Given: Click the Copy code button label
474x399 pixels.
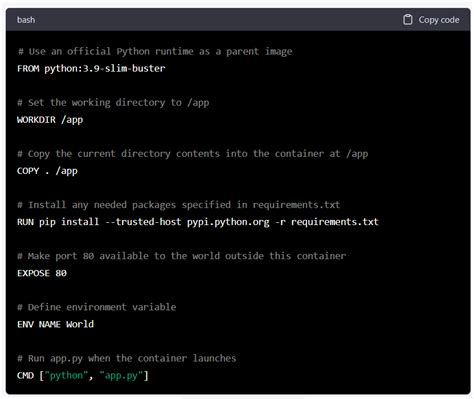Looking at the screenshot, I should (439, 20).
